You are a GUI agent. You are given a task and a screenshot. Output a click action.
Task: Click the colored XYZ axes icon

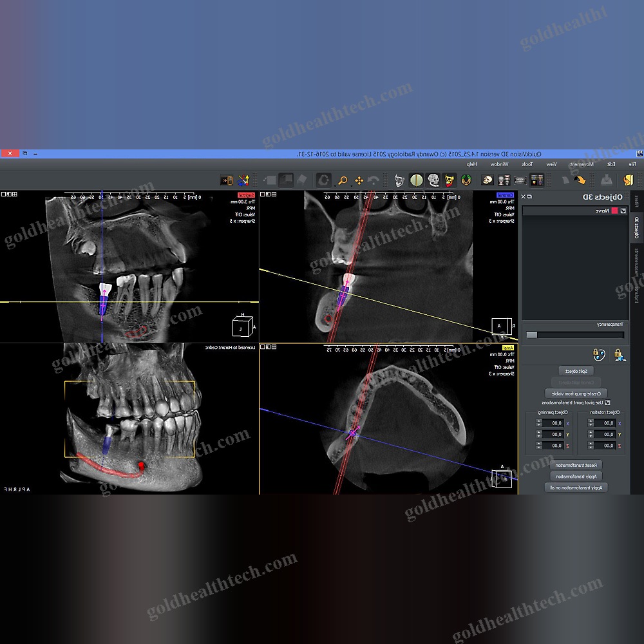point(243,180)
